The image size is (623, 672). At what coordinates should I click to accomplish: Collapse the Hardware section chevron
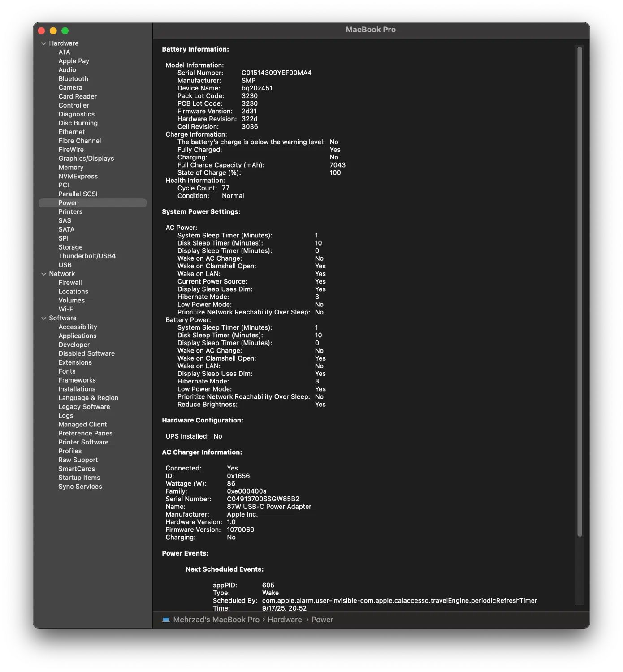(43, 43)
